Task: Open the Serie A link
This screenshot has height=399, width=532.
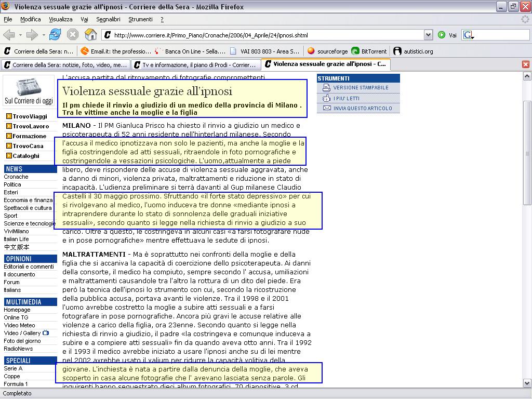Action: pos(13,368)
